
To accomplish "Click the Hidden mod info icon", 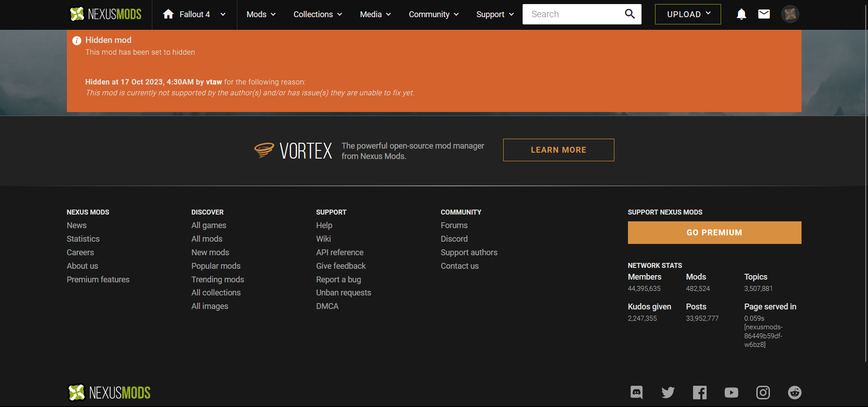I will pyautogui.click(x=77, y=41).
